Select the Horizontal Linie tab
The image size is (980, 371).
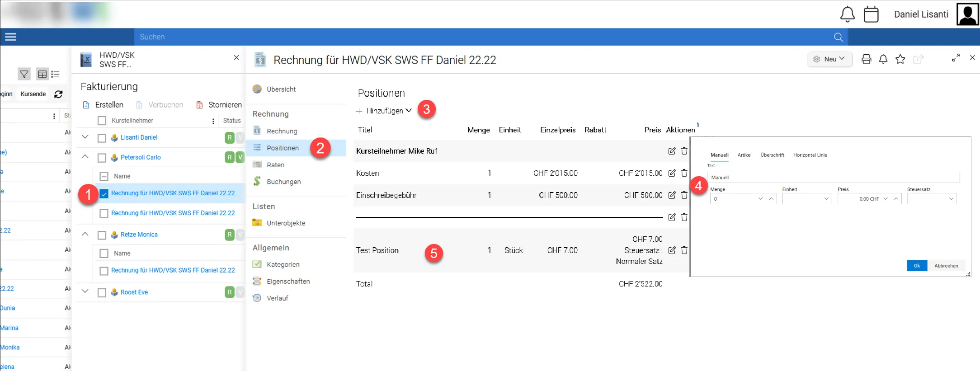pos(810,155)
